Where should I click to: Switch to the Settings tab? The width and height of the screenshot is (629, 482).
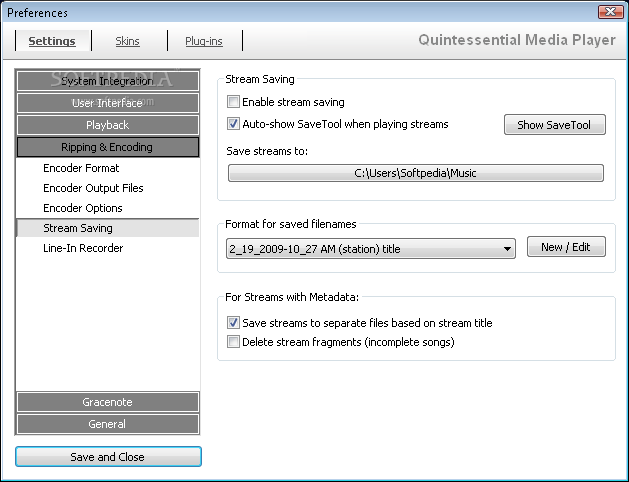tap(52, 41)
